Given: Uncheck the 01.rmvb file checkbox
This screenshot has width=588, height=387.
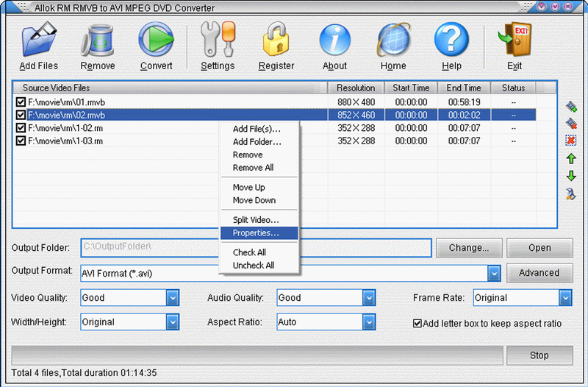Looking at the screenshot, I should coord(21,102).
